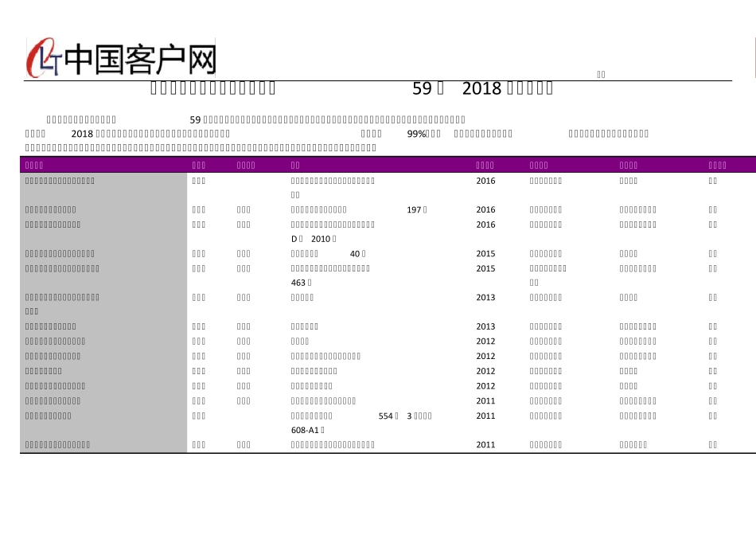
Task: Click year 2011 in the row containing 554
Action: [485, 416]
